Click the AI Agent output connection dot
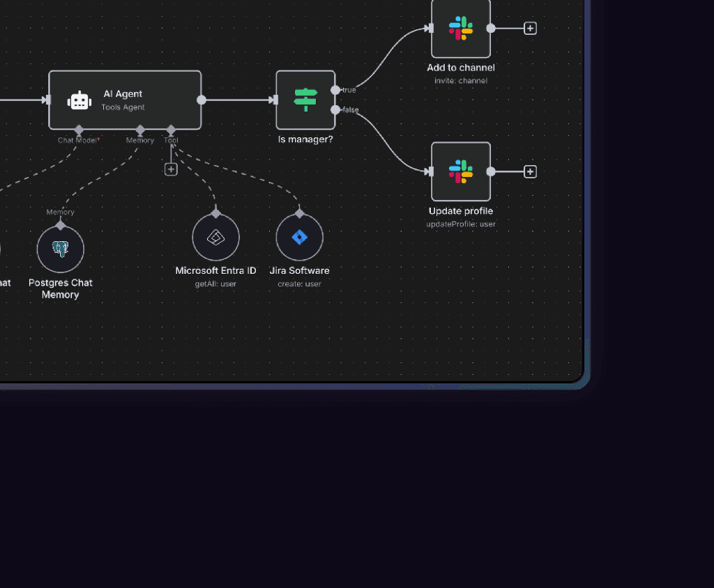 point(202,100)
